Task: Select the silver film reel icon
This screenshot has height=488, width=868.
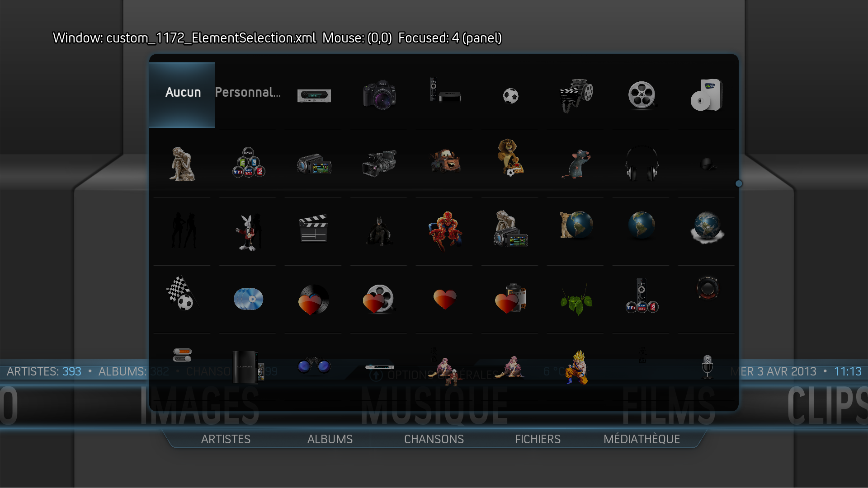Action: coord(642,95)
